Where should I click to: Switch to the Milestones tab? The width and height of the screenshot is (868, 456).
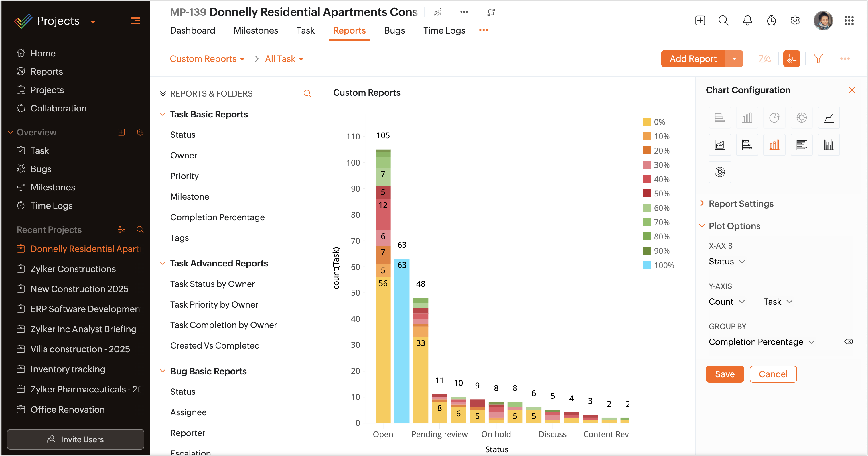click(255, 30)
